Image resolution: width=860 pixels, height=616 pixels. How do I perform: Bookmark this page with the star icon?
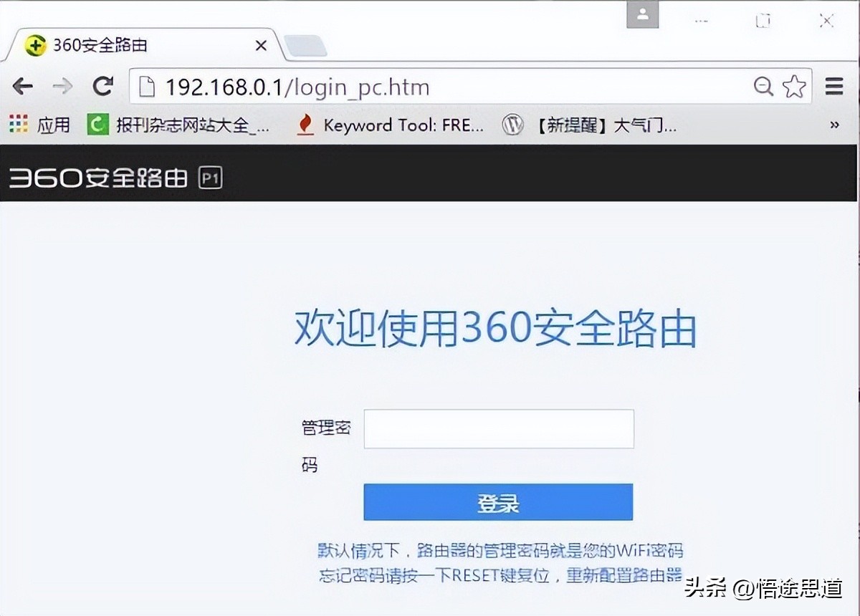tap(795, 86)
